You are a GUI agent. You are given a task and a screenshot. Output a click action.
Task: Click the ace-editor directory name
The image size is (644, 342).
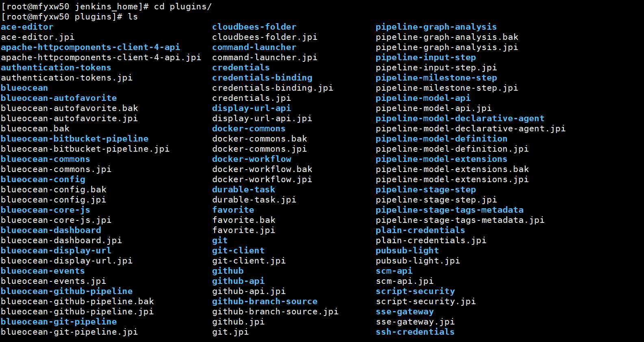27,27
